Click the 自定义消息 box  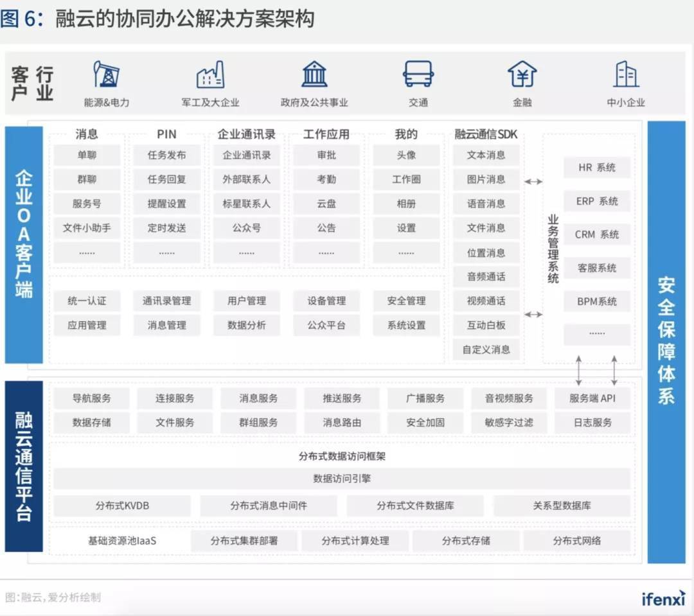486,349
